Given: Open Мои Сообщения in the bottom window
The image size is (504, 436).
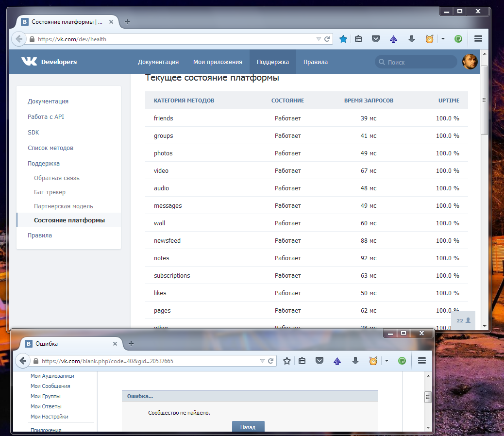Looking at the screenshot, I should click(x=50, y=386).
